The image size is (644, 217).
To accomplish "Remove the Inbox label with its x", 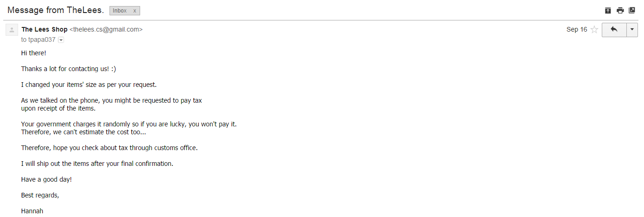I will 135,11.
